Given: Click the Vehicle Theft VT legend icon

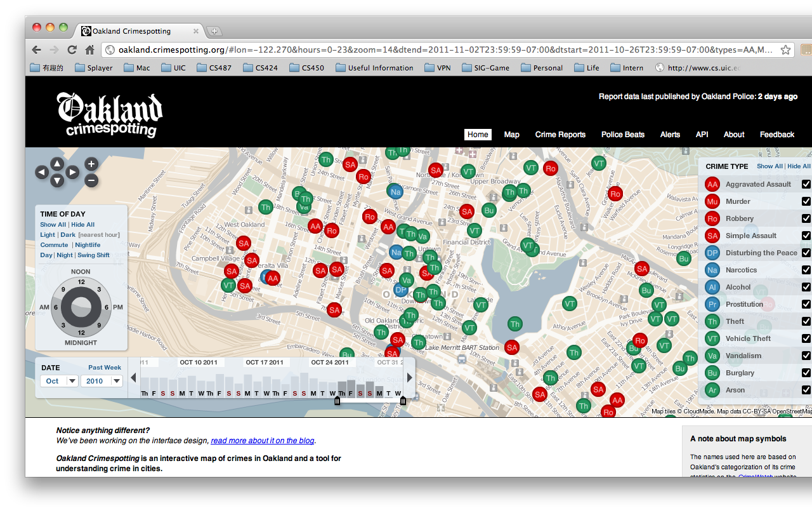Looking at the screenshot, I should coord(712,338).
